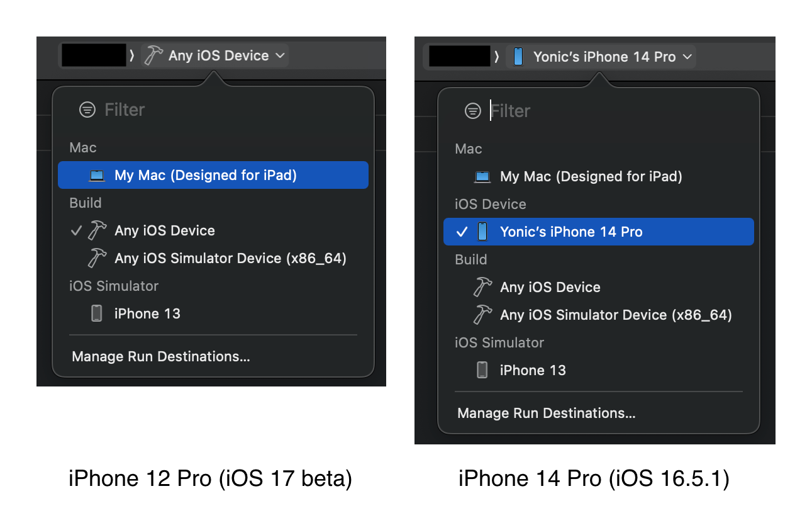Click the phone icon on the highlighted Yonic's iPhone row
Screen dimensions: 812x530
(x=482, y=232)
